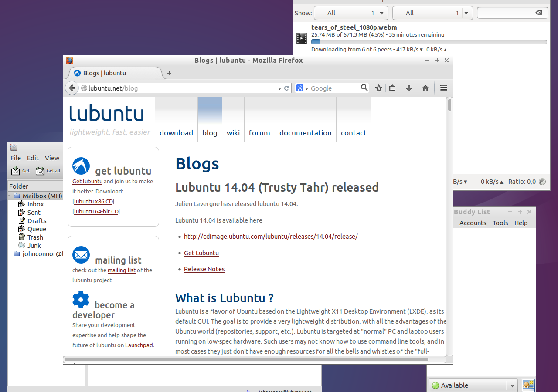Viewport: 558px width, 392px height.
Task: Select the tears_of_steel_1080p.webm torrent
Action: click(x=421, y=38)
